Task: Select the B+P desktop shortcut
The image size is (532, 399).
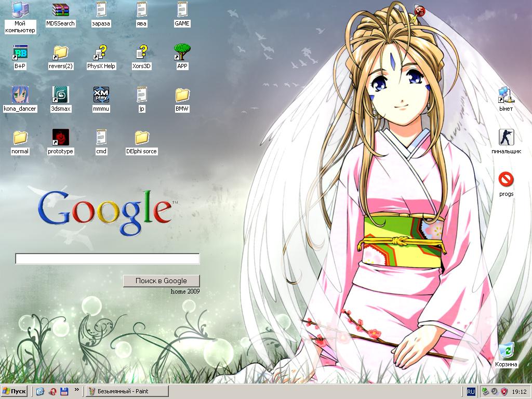Action: [20, 52]
